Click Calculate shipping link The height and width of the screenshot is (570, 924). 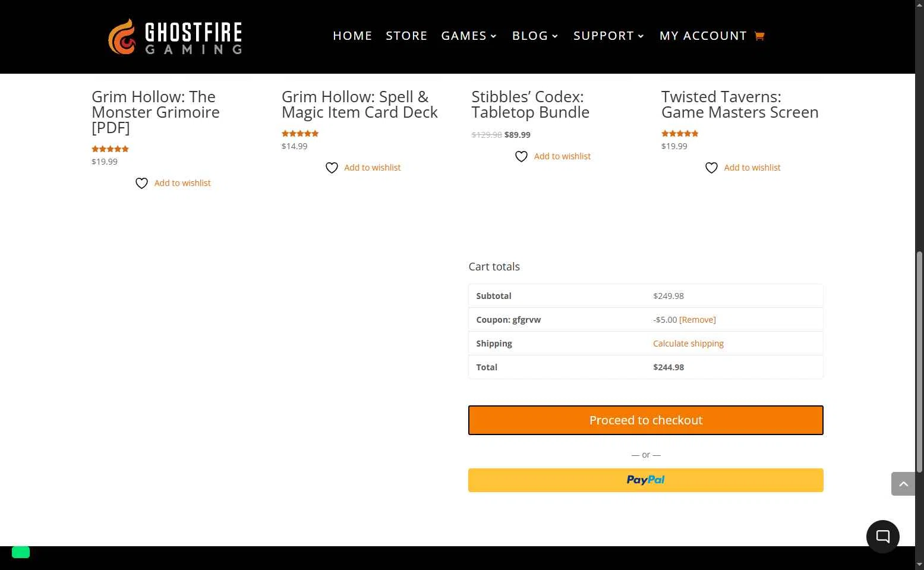point(688,344)
